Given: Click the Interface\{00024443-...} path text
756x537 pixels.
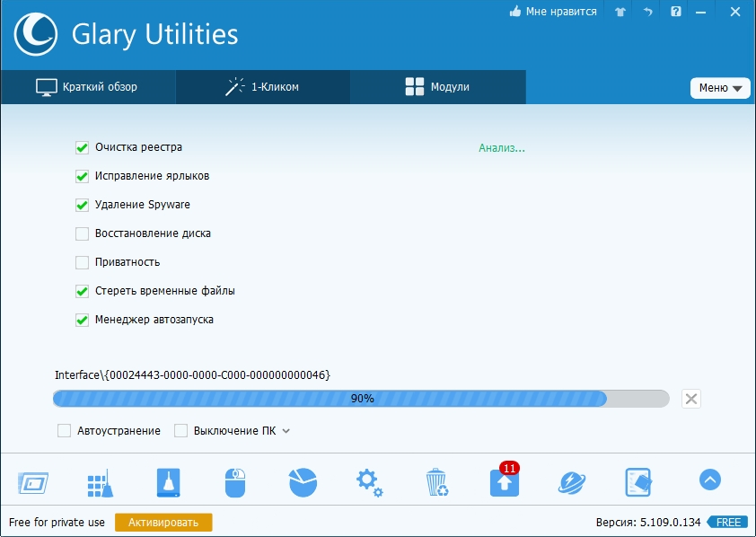Looking at the screenshot, I should pos(192,375).
